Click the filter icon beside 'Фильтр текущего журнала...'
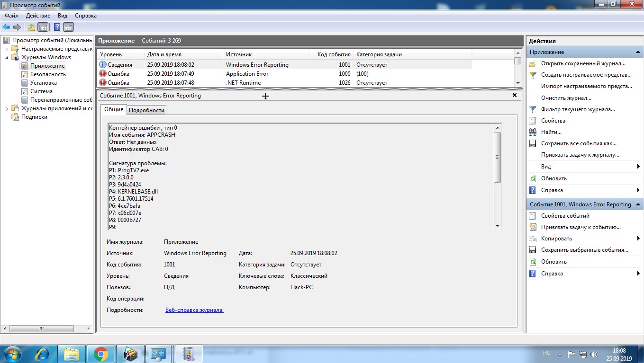Viewport: 644px width, 363px height. tap(533, 109)
